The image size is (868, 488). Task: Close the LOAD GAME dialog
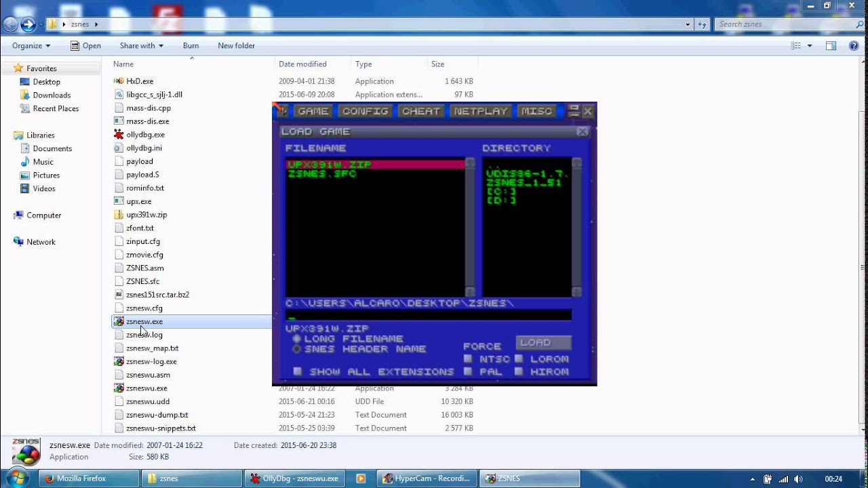tap(583, 131)
